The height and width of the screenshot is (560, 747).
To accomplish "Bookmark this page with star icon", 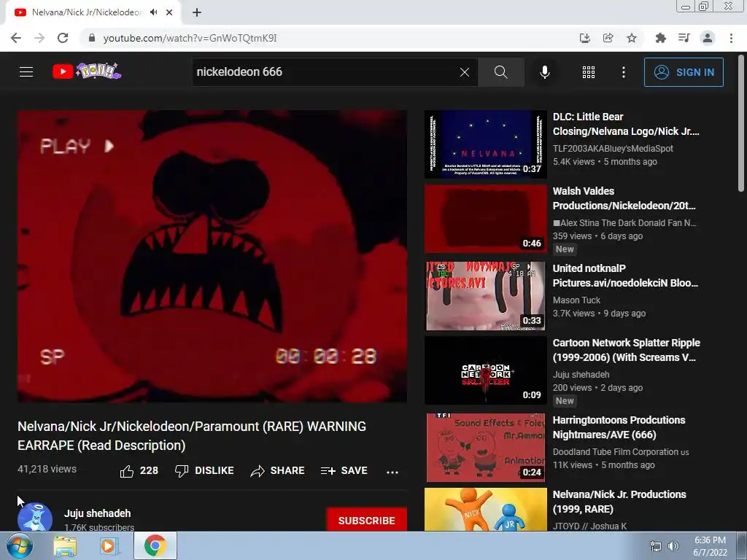I will tap(632, 38).
